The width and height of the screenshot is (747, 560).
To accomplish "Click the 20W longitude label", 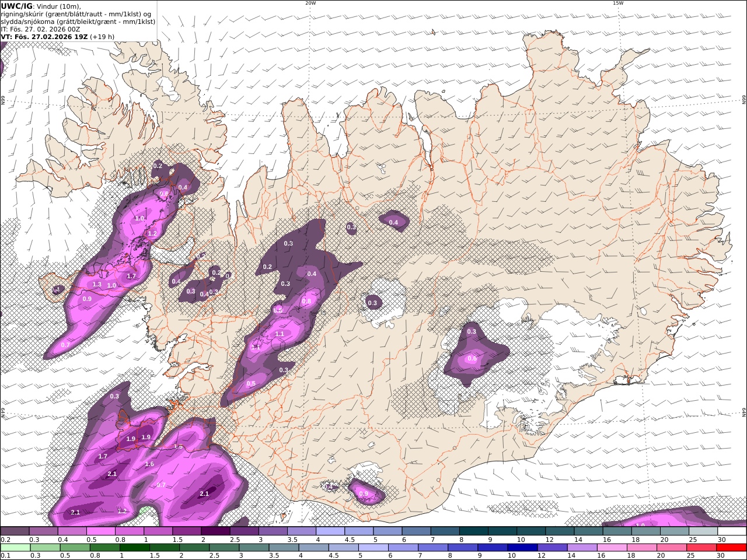I will (310, 3).
